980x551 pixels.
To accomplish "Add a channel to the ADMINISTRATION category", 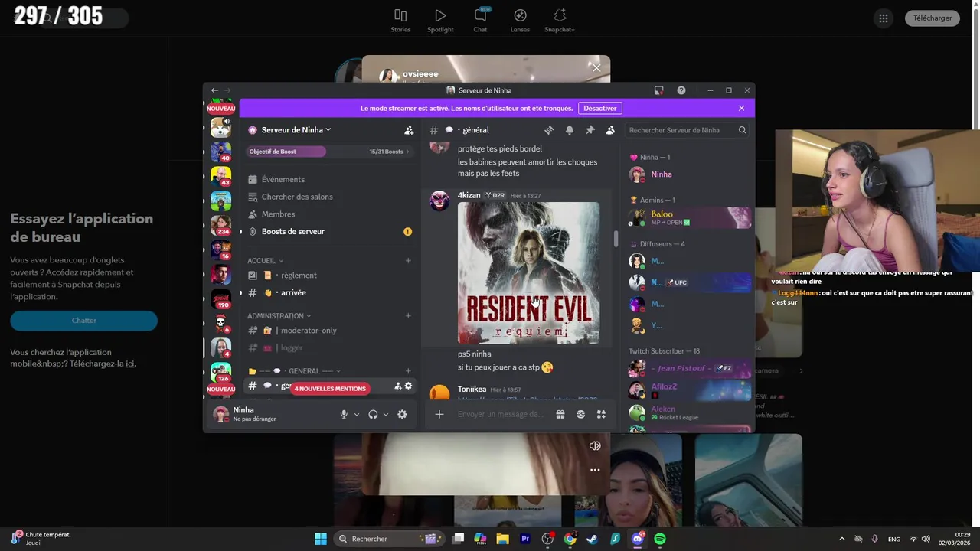I will pos(408,315).
